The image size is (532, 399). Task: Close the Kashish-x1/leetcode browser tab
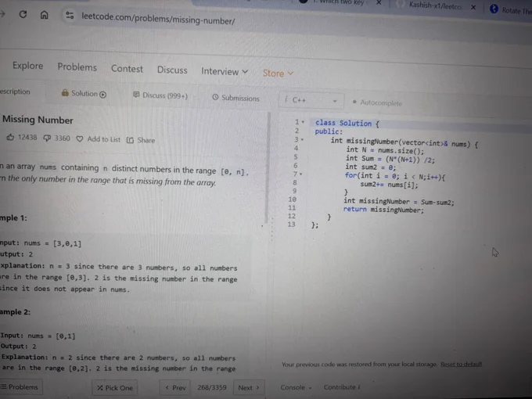473,7
